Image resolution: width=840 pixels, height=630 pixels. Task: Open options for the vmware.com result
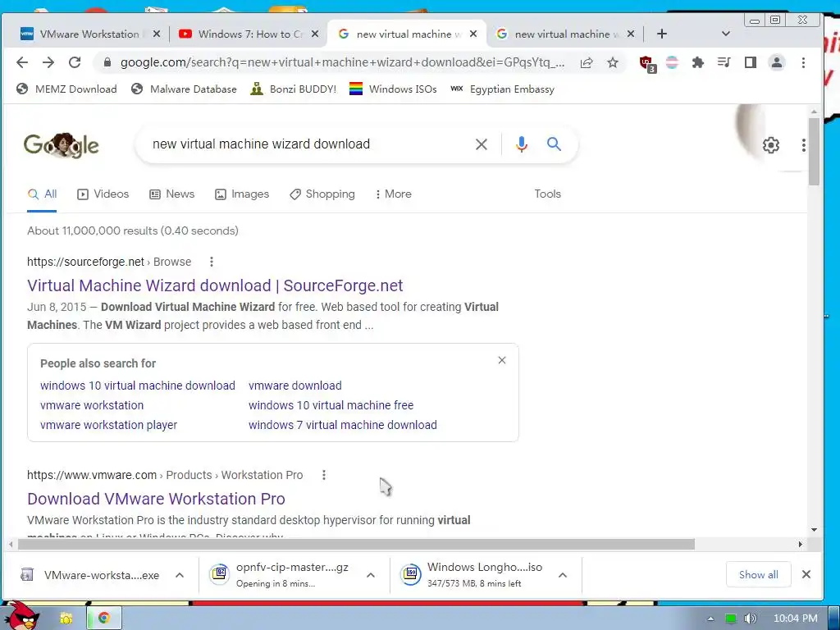coord(323,475)
